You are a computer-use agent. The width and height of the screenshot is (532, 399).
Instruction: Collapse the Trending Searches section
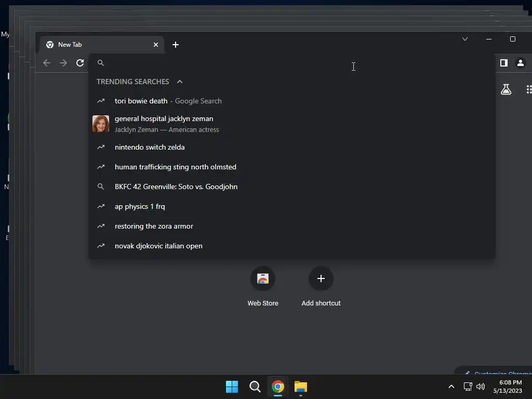180,82
